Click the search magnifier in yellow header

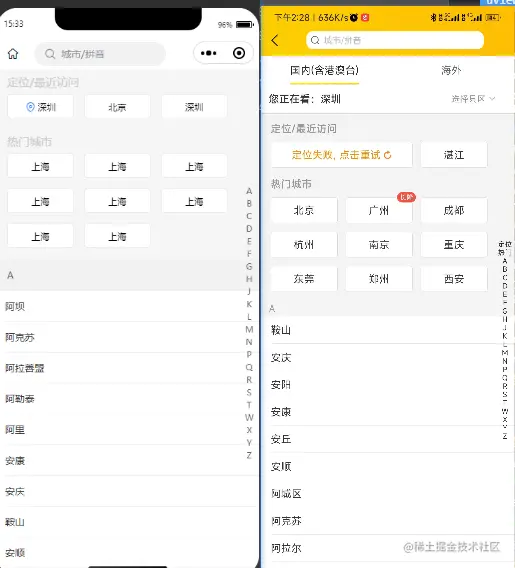[x=315, y=40]
